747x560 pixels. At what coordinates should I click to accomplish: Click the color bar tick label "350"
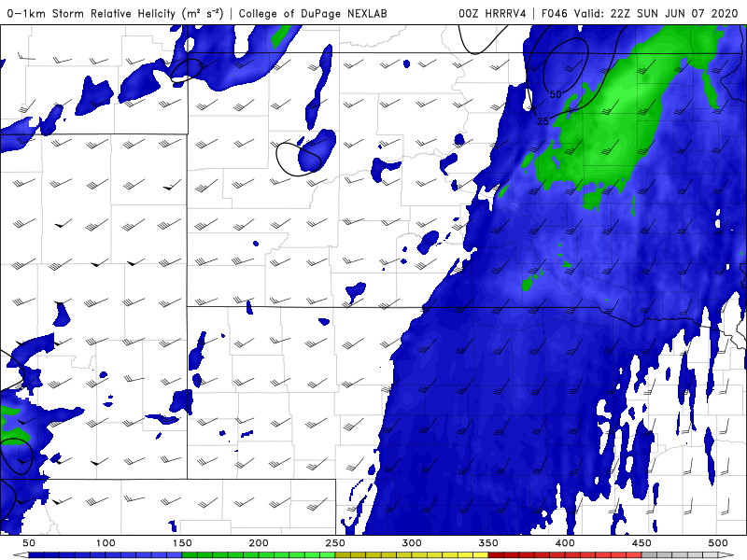(x=488, y=543)
